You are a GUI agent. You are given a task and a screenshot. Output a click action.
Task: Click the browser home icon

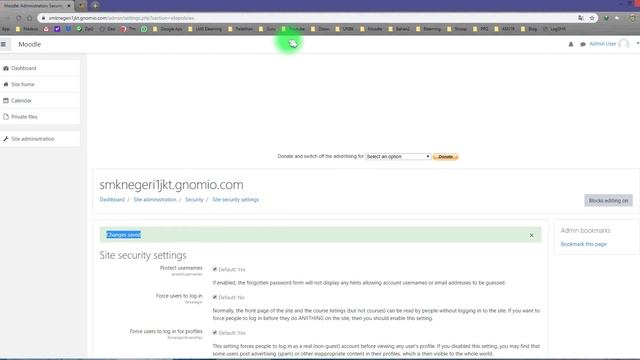pos(29,18)
